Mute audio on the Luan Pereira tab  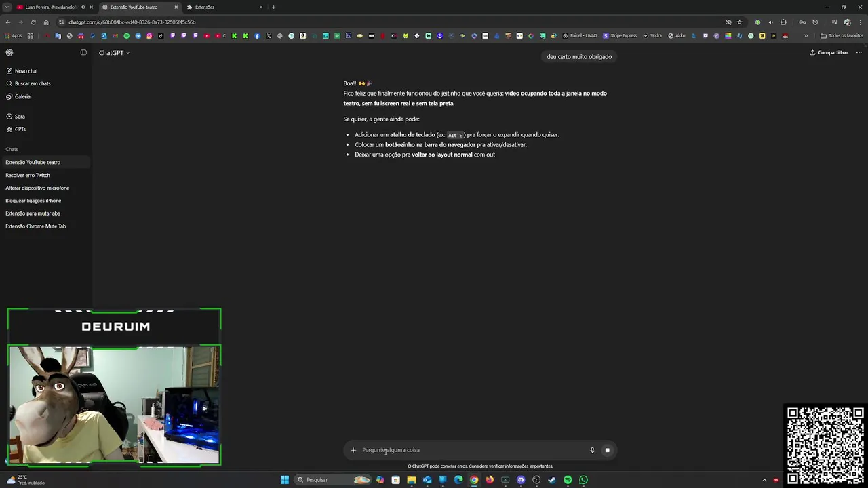83,7
